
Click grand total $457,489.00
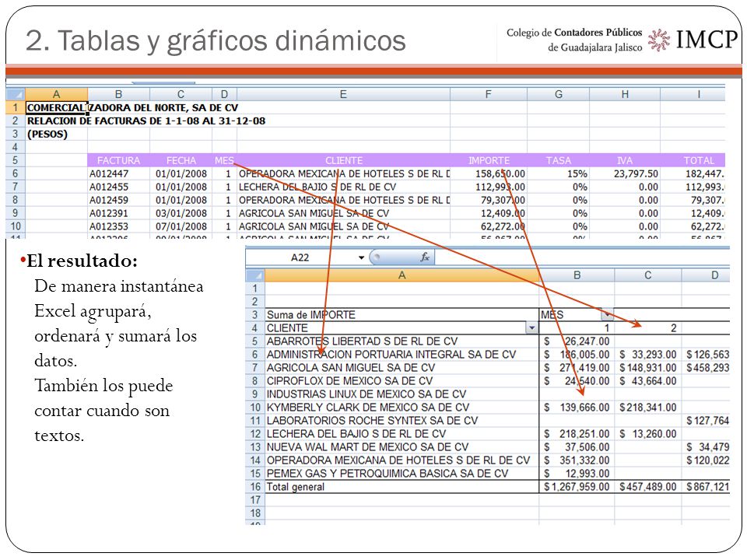coord(648,487)
